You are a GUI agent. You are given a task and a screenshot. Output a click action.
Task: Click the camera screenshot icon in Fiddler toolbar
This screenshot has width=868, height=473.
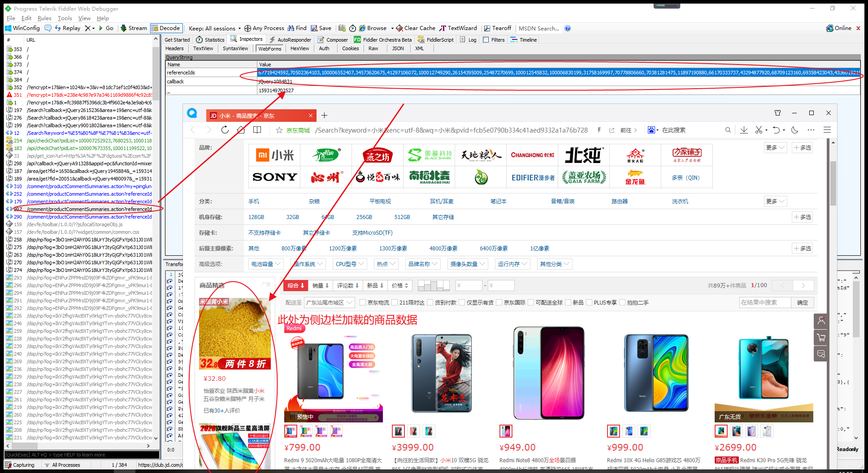pos(342,28)
